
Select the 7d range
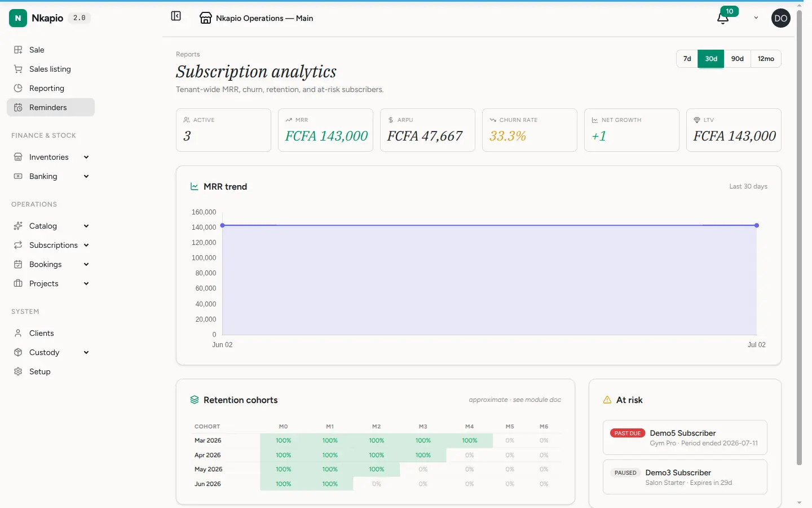tap(687, 59)
